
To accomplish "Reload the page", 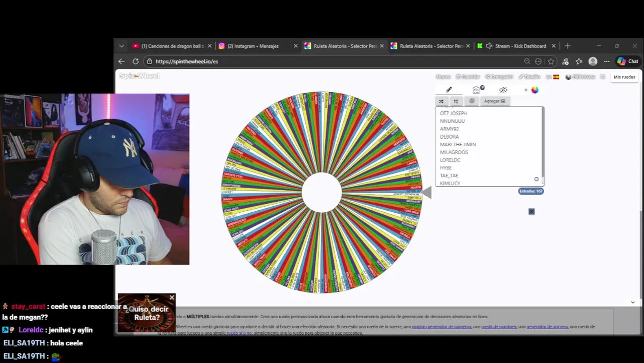I will 136,61.
